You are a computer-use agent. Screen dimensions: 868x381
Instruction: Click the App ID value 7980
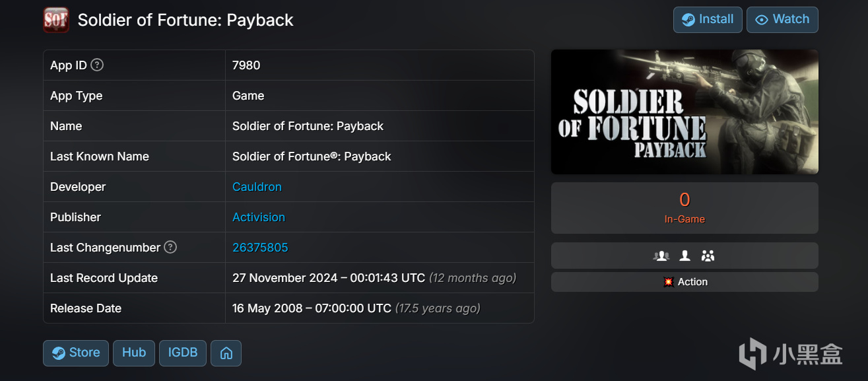tap(246, 65)
